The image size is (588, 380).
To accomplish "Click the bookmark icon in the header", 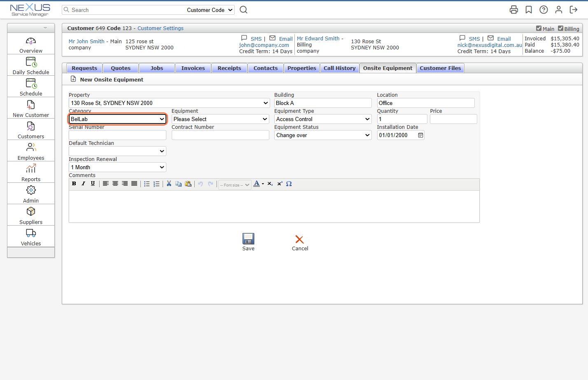I will tap(529, 9).
